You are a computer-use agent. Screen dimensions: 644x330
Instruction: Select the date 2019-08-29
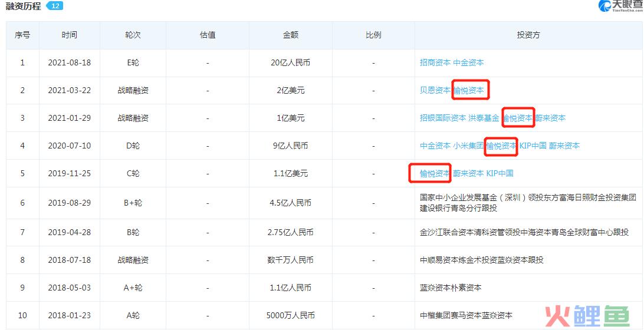(70, 203)
